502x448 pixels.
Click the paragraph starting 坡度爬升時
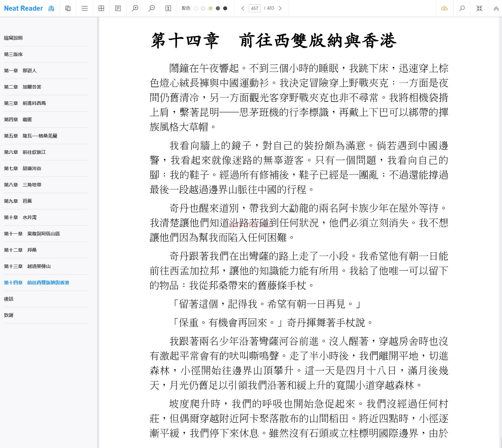coord(299,418)
